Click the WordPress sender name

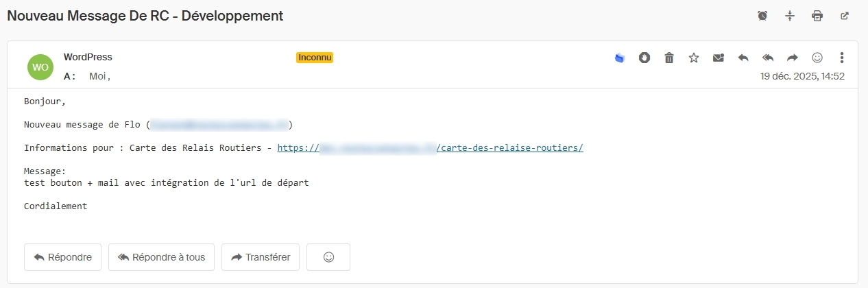[x=88, y=57]
